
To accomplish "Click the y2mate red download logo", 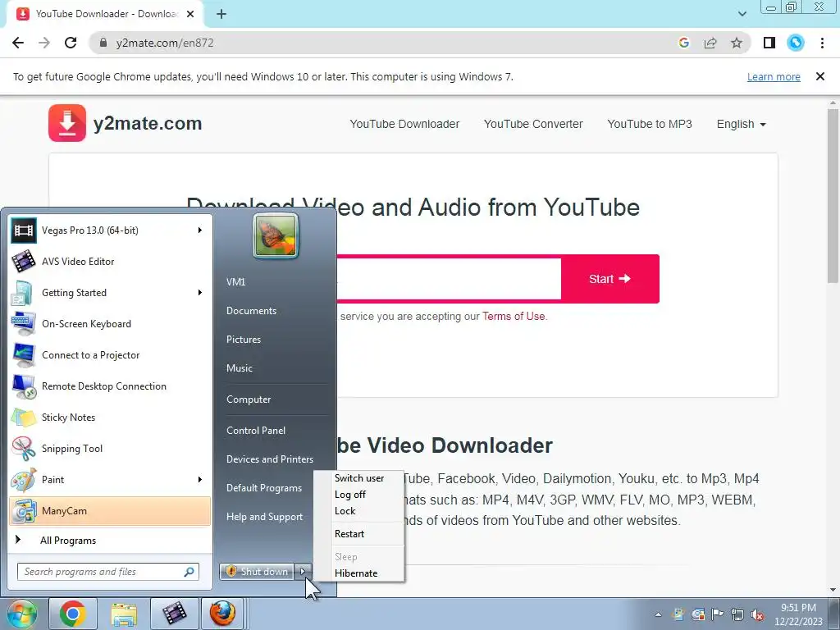I will click(x=67, y=123).
